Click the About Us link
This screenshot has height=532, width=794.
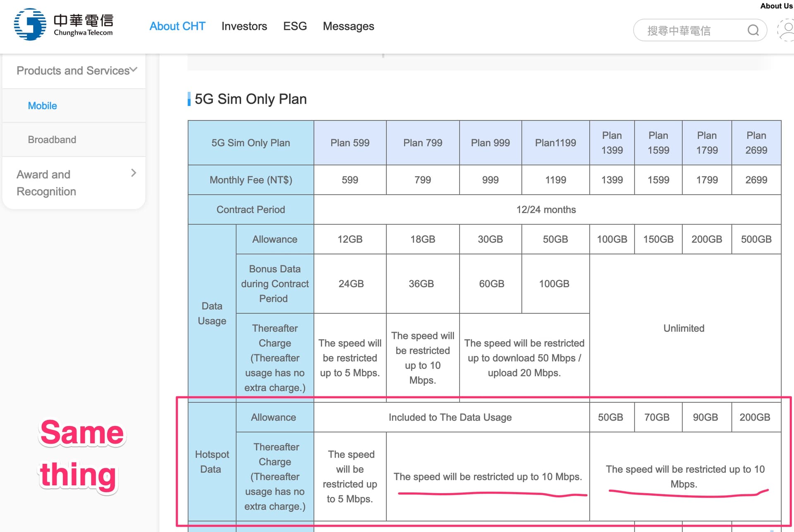[776, 6]
